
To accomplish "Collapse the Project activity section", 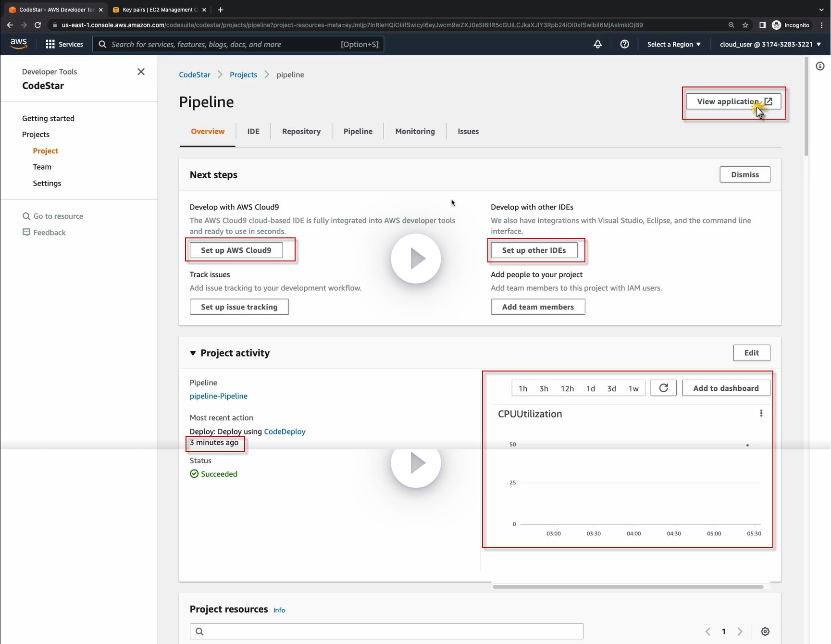I will tap(193, 353).
